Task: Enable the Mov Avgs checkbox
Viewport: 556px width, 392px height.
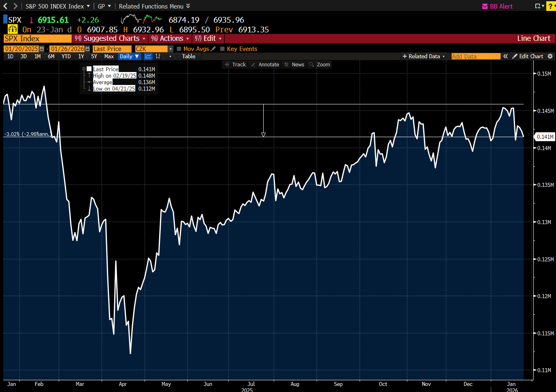Action: tap(179, 49)
